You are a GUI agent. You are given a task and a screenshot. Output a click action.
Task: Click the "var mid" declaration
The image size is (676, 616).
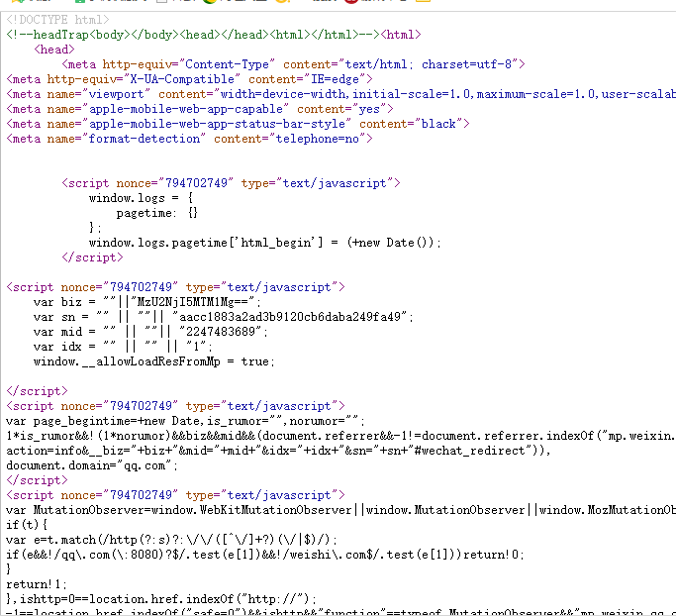point(150,332)
